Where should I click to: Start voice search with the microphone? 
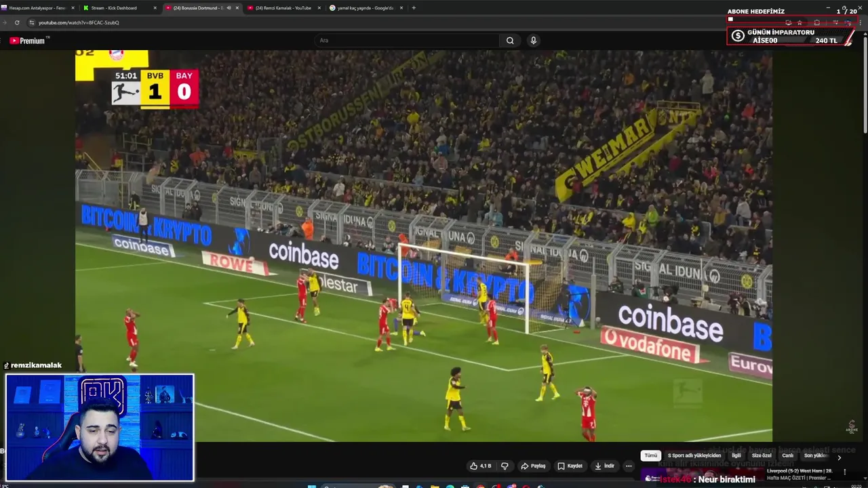point(534,41)
